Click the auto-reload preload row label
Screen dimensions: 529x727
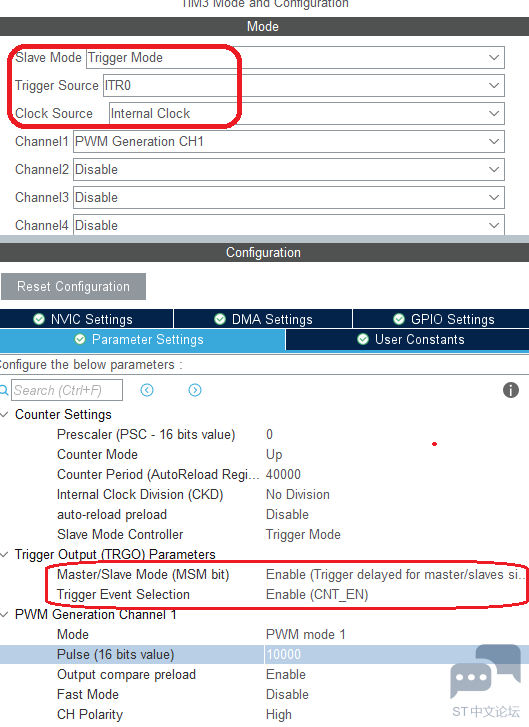pyautogui.click(x=112, y=515)
